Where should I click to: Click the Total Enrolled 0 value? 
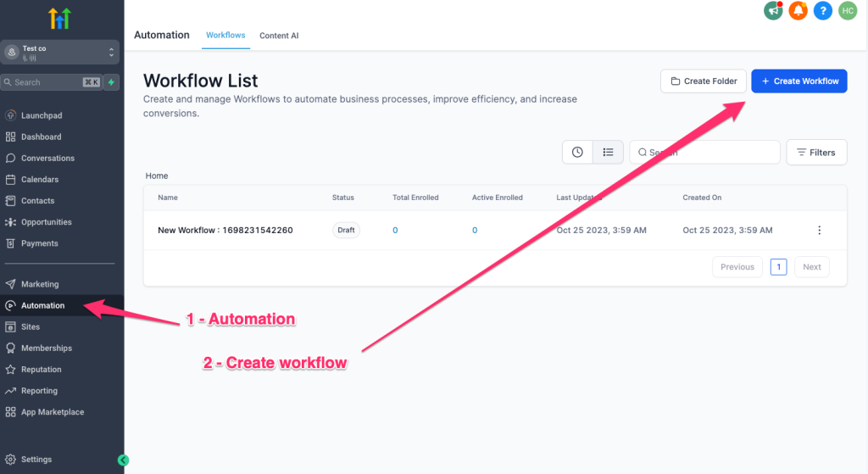(395, 231)
